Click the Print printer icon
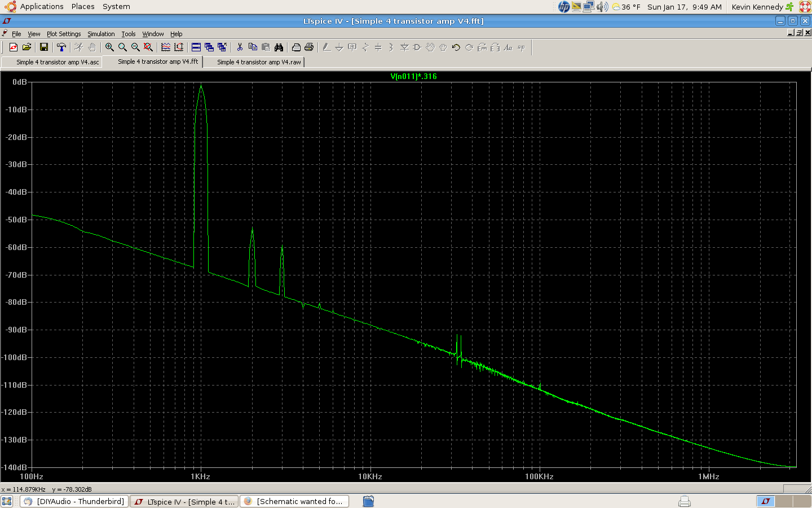The image size is (812, 508). (309, 47)
